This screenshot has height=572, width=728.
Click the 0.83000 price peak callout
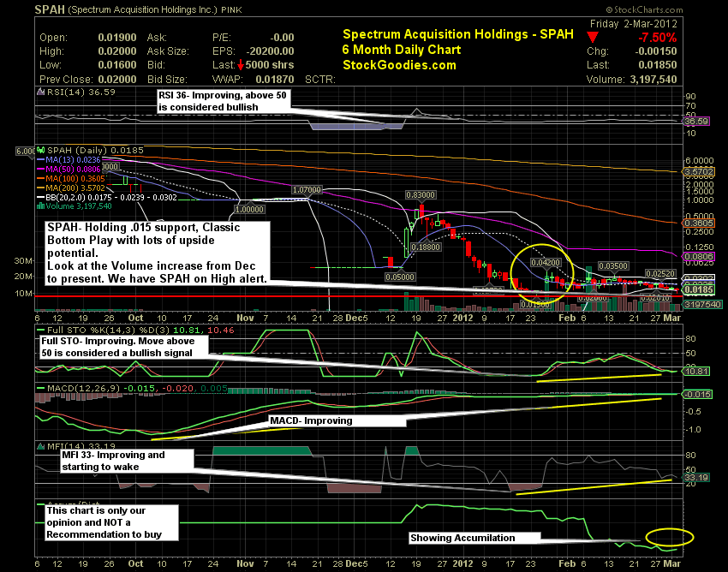pos(421,195)
